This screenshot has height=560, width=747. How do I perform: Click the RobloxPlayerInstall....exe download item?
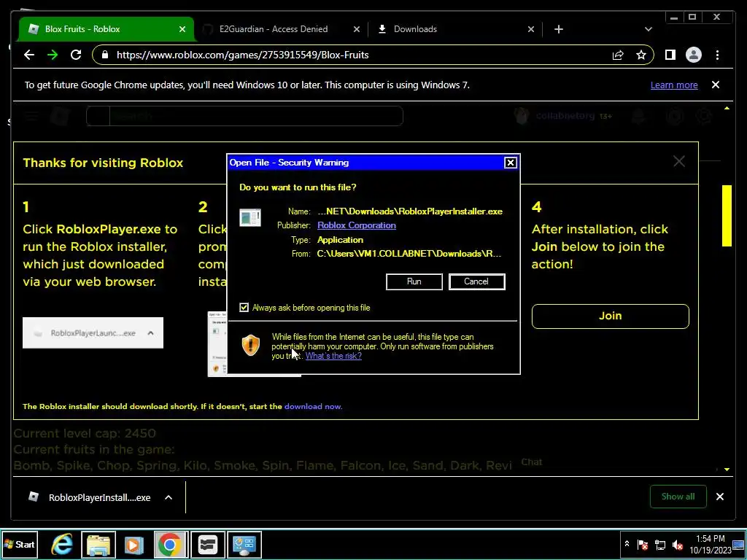tap(99, 497)
